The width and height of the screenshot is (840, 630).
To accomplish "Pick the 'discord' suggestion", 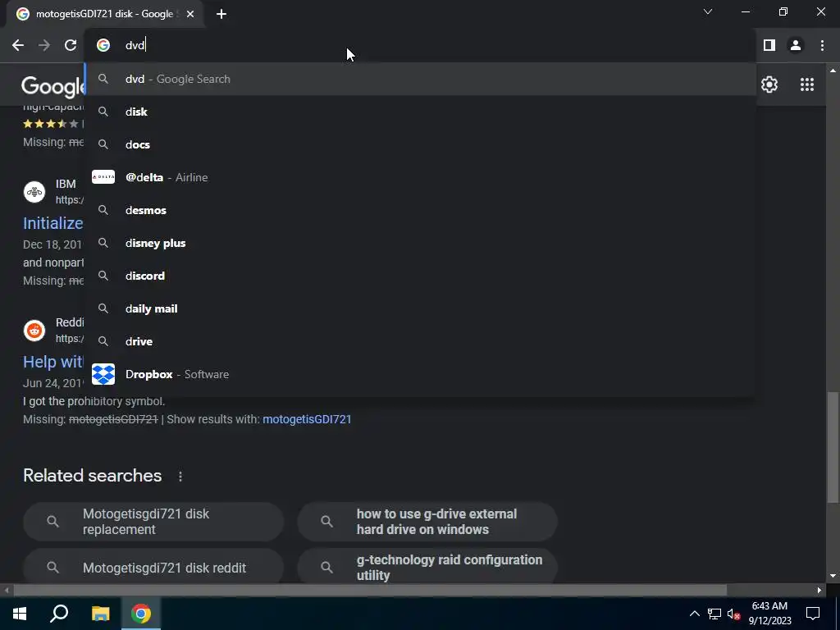I will pos(420,276).
